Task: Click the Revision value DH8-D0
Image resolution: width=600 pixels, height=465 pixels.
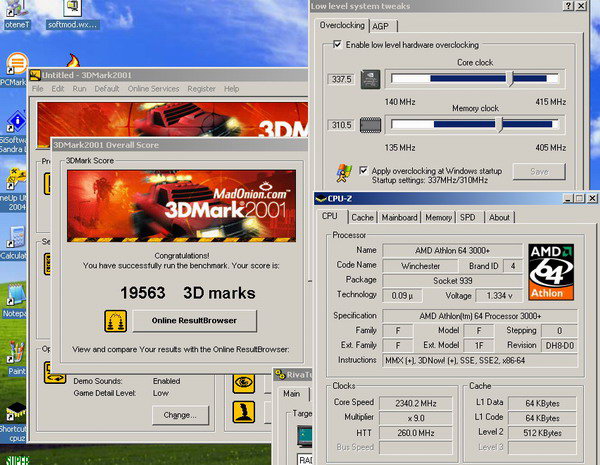Action: [x=559, y=346]
